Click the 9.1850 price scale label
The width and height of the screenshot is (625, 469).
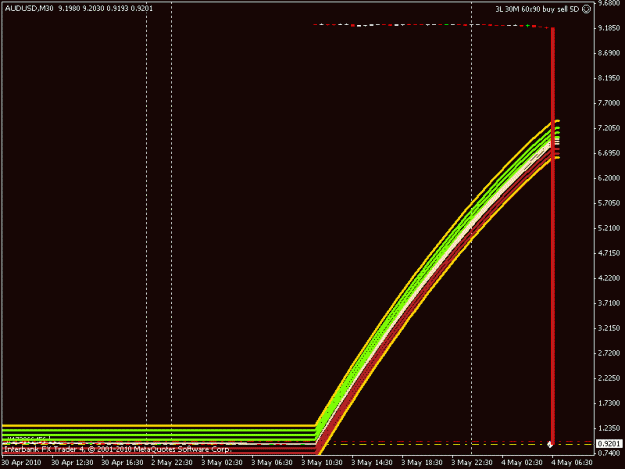(x=609, y=28)
